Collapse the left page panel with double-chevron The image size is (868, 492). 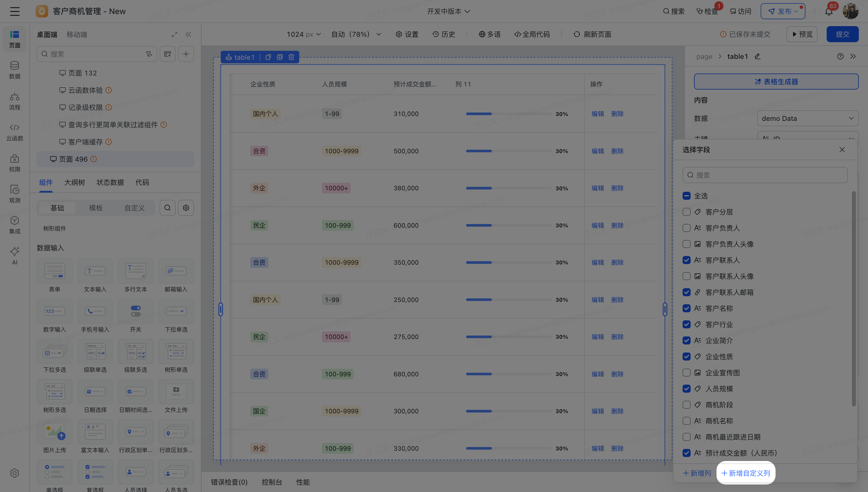188,34
